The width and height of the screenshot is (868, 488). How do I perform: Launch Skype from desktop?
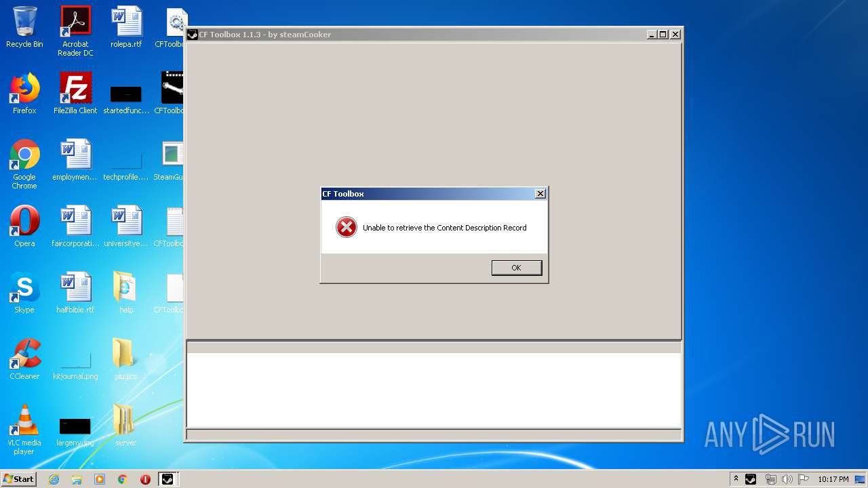tap(24, 293)
